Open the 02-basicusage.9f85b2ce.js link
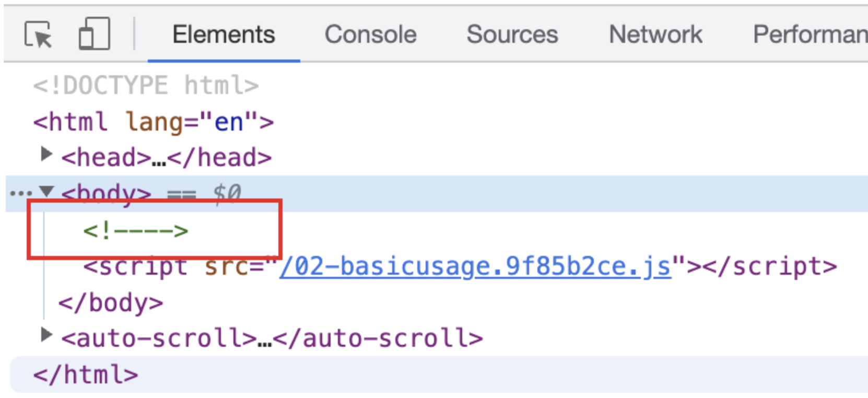Viewport: 868px width, 398px height. coord(475,266)
